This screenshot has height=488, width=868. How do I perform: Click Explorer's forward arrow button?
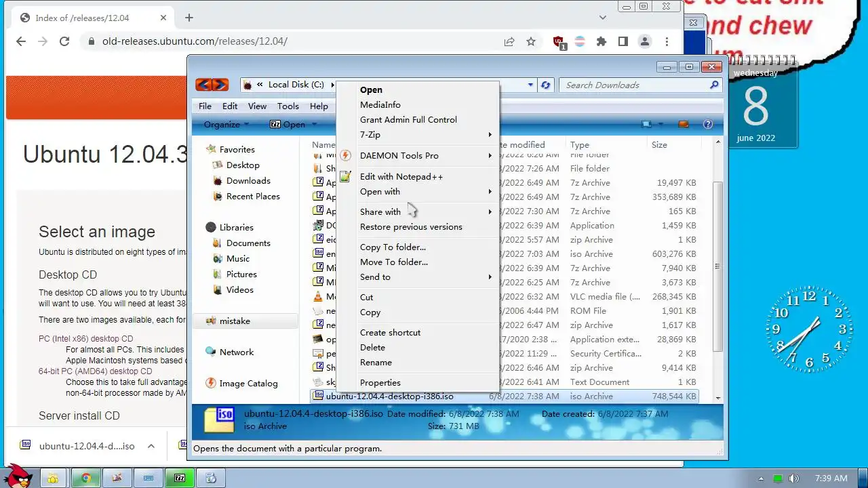point(220,85)
